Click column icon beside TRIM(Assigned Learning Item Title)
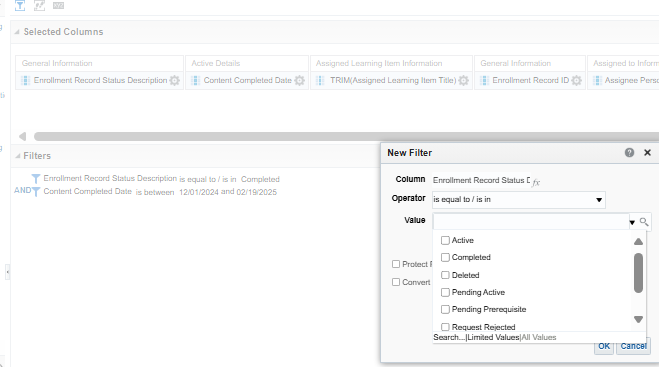The height and width of the screenshot is (367, 659). coord(320,80)
